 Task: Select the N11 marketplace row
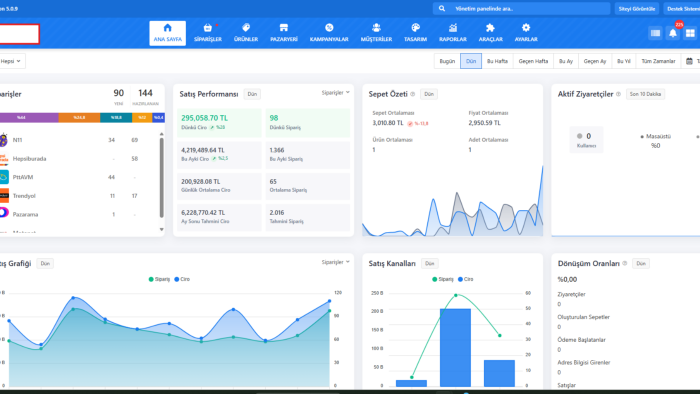click(x=79, y=140)
